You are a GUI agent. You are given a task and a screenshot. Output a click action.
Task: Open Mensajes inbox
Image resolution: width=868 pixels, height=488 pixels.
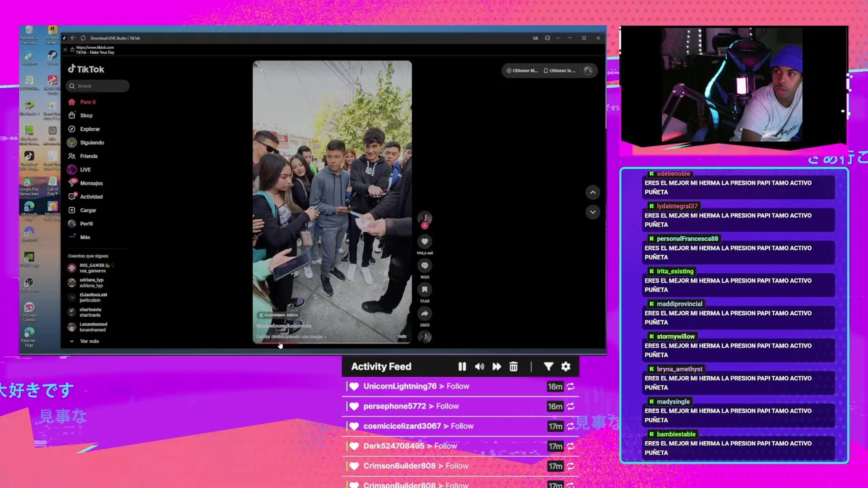(x=85, y=183)
